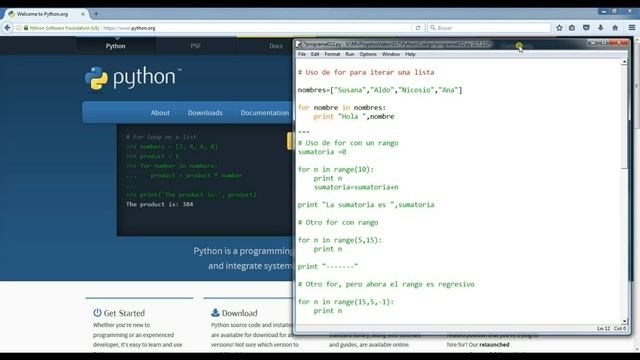The width and height of the screenshot is (640, 360).
Task: Open the Documentation menu on python.org
Action: point(264,113)
